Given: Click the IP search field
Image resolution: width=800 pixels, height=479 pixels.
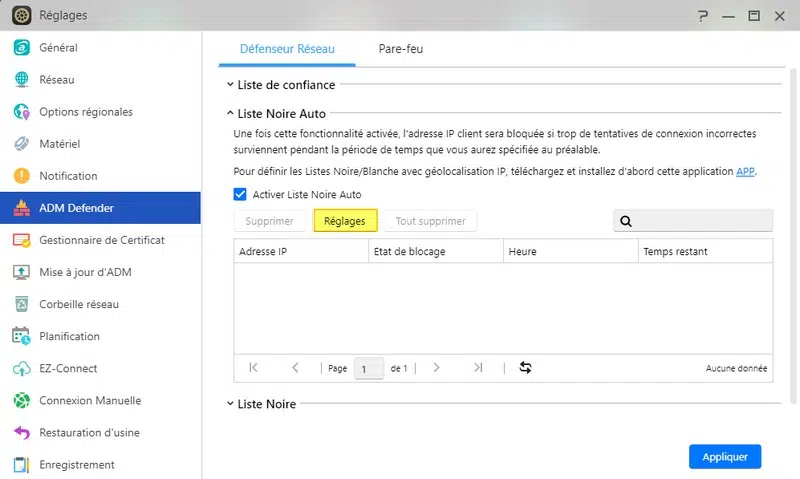Looking at the screenshot, I should pyautogui.click(x=693, y=221).
